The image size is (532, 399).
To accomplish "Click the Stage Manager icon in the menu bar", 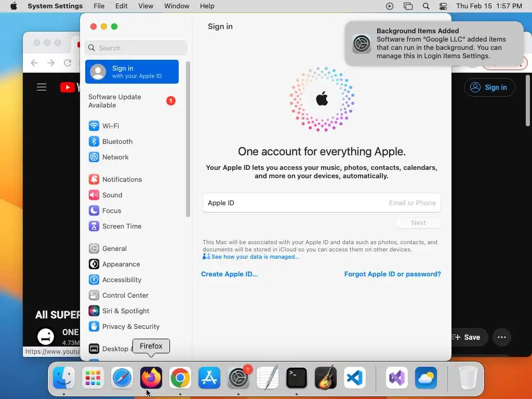I will (x=408, y=6).
